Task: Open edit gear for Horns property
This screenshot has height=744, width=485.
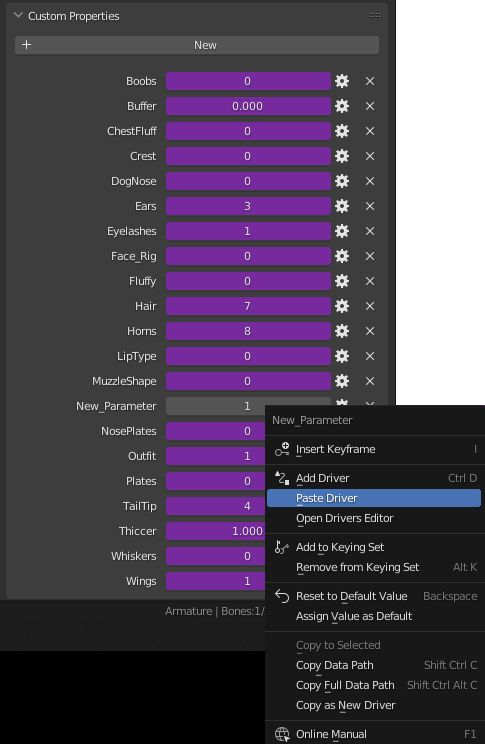Action: coord(342,331)
